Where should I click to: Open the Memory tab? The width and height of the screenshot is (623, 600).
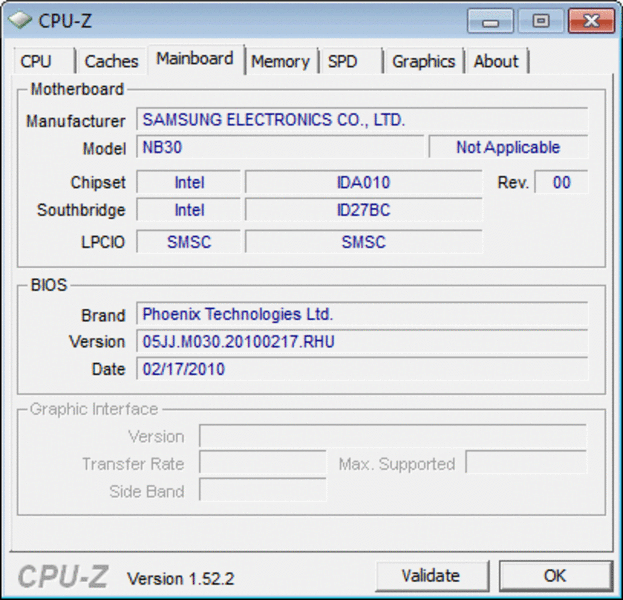[281, 61]
